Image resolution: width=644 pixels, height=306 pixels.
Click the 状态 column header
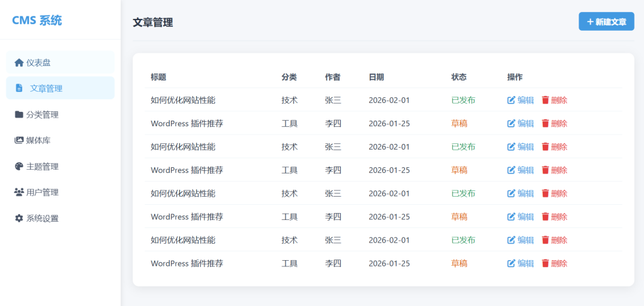pos(459,77)
